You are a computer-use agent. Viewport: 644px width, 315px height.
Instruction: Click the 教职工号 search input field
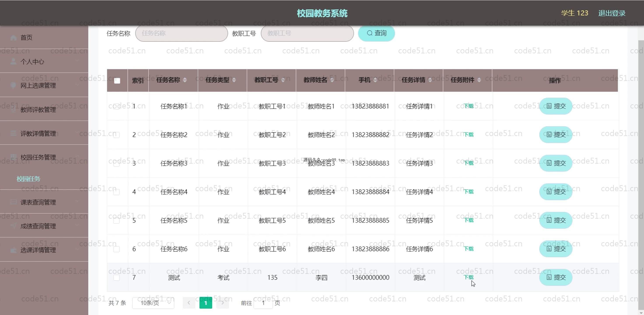(307, 33)
